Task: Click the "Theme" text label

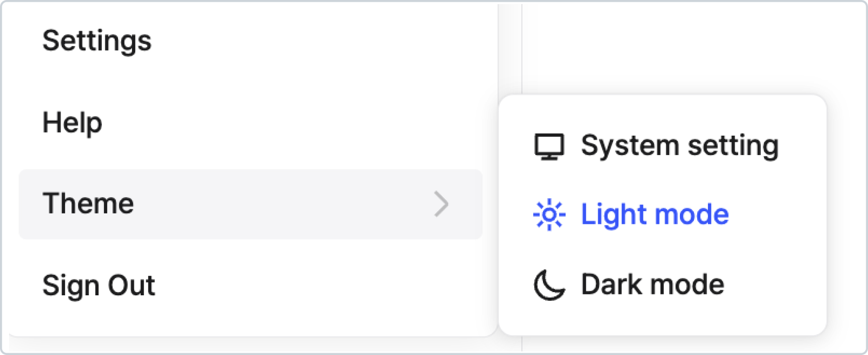Action: point(88,203)
